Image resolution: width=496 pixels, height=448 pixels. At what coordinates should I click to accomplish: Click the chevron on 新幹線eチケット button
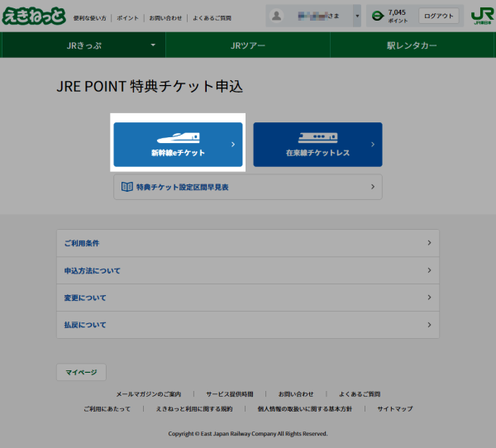click(x=233, y=145)
